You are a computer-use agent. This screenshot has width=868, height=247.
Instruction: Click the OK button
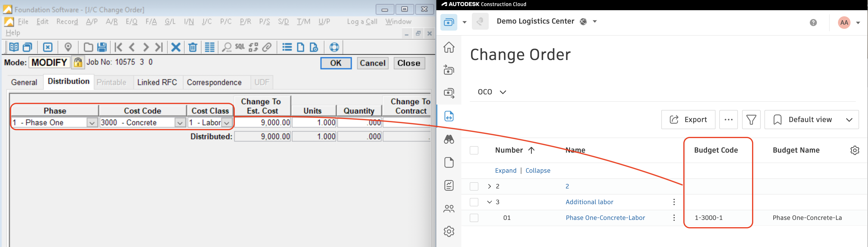click(x=336, y=63)
